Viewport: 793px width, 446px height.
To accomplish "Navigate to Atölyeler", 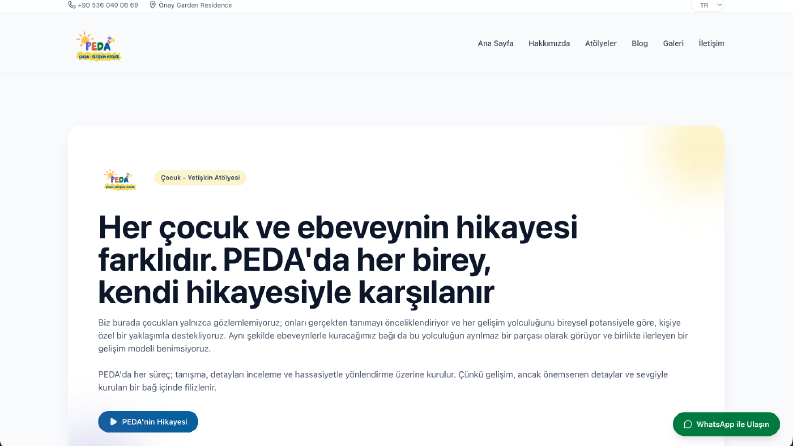I will (x=600, y=43).
